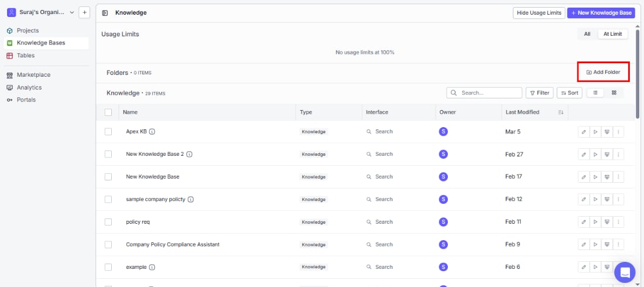Click the run play icon for Apex KB
Viewport: 644px width, 287px height.
click(595, 132)
